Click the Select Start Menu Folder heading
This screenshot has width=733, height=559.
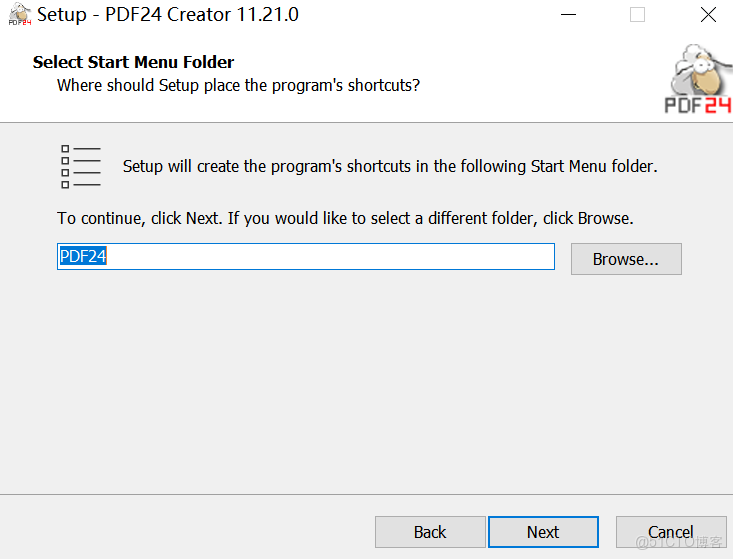tap(133, 62)
